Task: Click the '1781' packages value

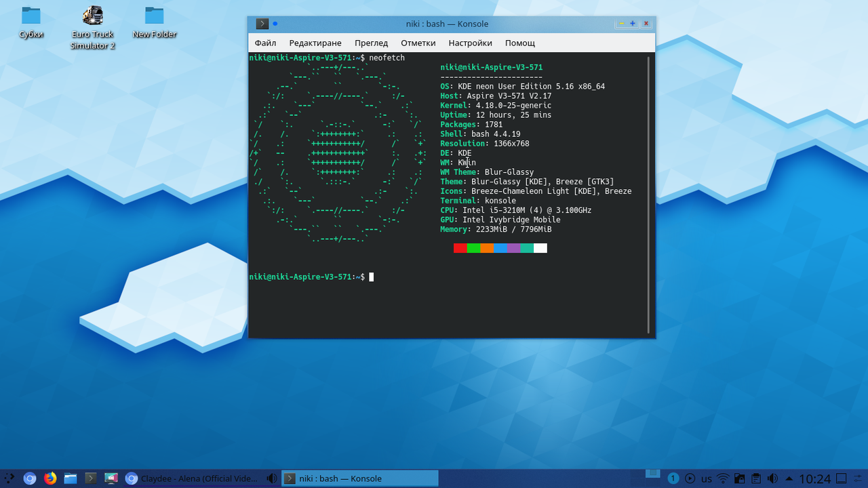Action: pos(494,125)
